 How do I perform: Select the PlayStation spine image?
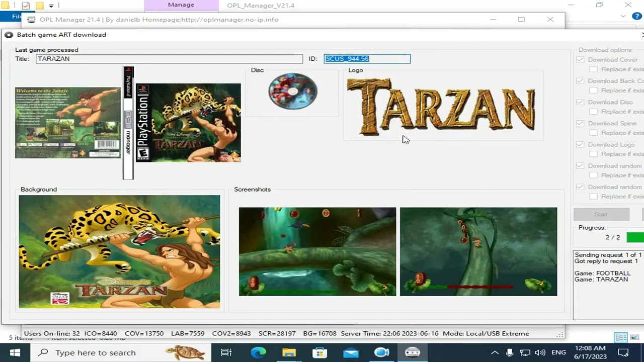pyautogui.click(x=128, y=123)
